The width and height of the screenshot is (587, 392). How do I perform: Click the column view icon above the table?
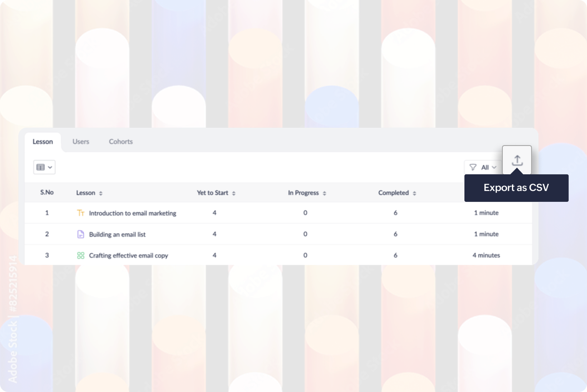click(41, 167)
